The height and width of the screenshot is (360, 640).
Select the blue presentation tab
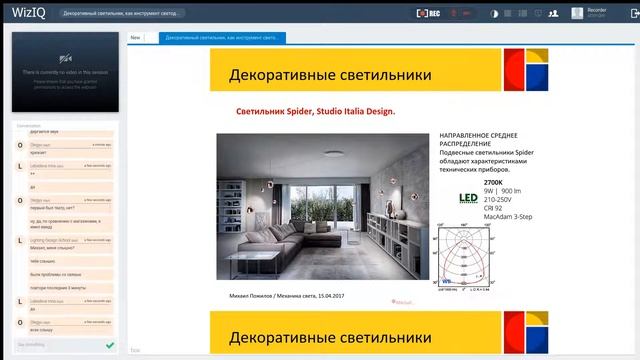pos(222,38)
